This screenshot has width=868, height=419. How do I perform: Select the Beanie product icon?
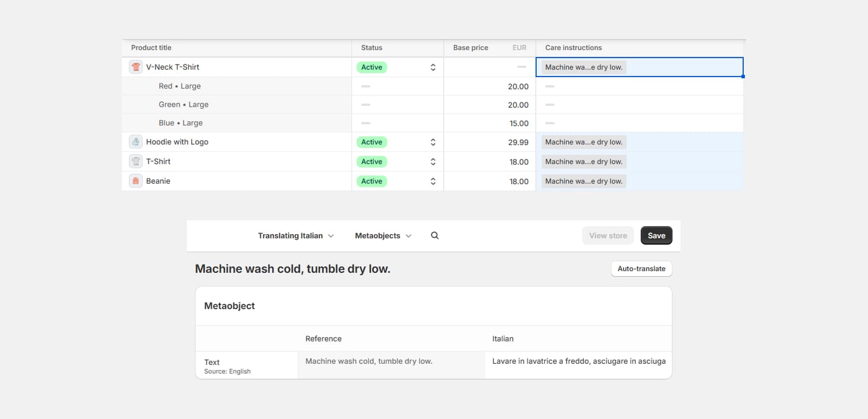coord(135,181)
